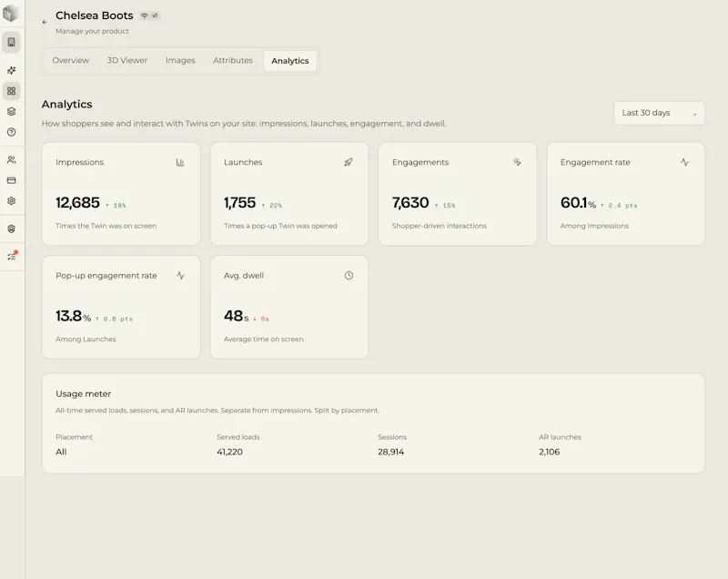The height and width of the screenshot is (579, 728).
Task: Click the Sessions value 28,914
Action: (391, 452)
